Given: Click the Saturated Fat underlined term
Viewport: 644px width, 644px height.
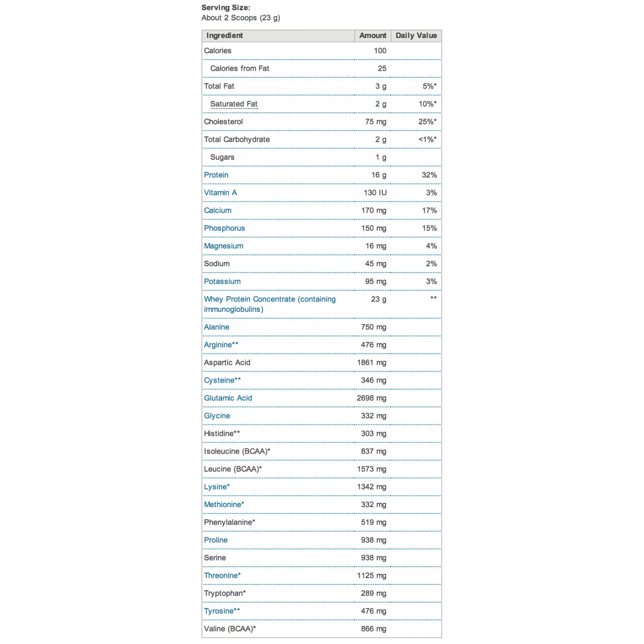Looking at the screenshot, I should [234, 104].
